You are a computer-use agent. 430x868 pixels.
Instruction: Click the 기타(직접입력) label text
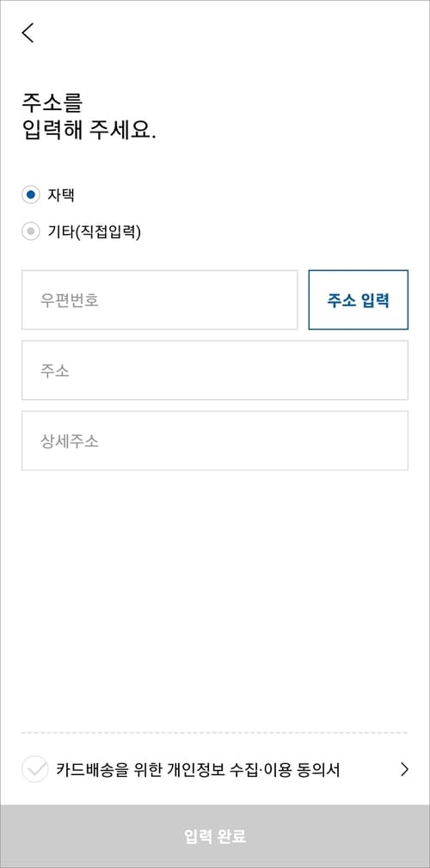[95, 232]
